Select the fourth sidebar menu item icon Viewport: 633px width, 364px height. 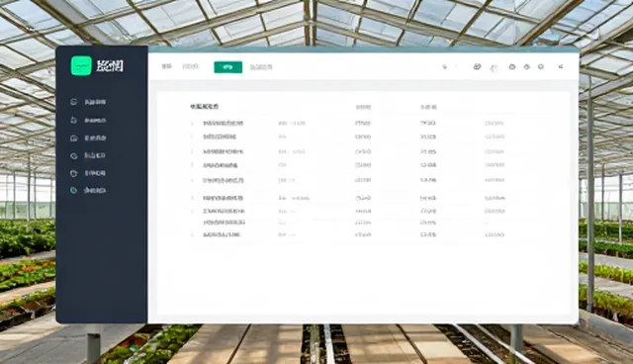coord(73,155)
